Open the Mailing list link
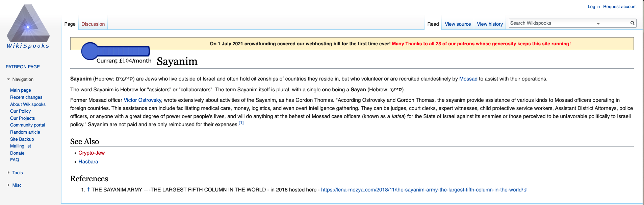Screen dimensions: 644x205 (x=20, y=146)
